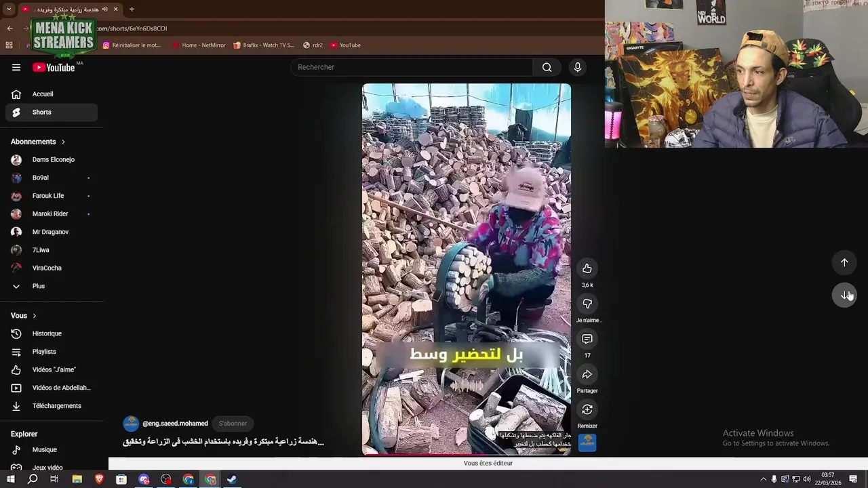The height and width of the screenshot is (488, 868).
Task: Open the bookmarks apps grid icon
Action: coord(9,45)
